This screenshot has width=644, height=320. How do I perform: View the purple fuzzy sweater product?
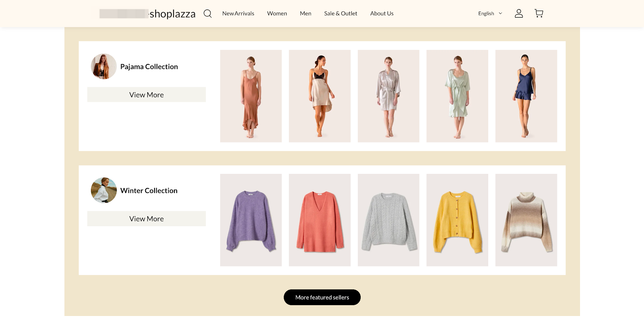point(251,220)
